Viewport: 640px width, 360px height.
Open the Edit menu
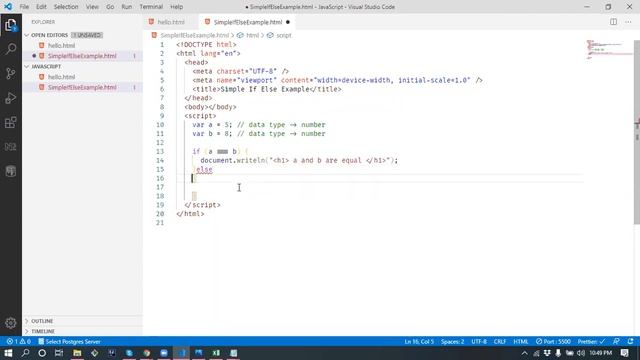click(x=41, y=7)
